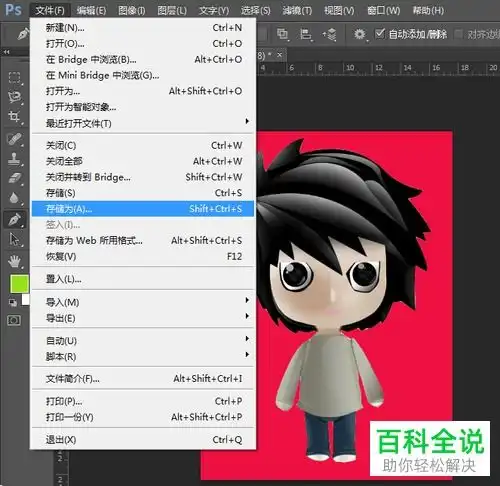Select the Crop tool

click(14, 117)
